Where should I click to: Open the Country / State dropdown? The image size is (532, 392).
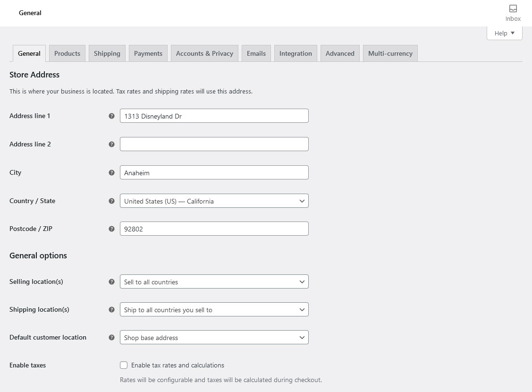[x=214, y=201]
